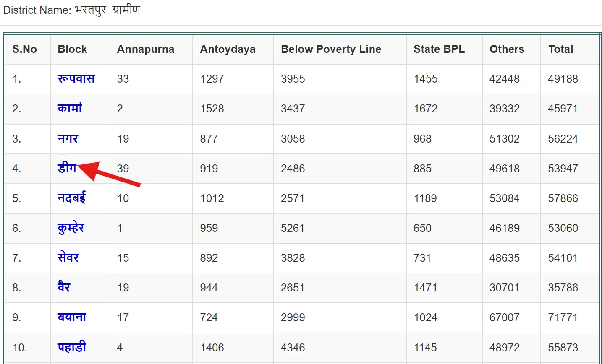Open the कामां block link
This screenshot has height=364, width=602.
pos(70,108)
